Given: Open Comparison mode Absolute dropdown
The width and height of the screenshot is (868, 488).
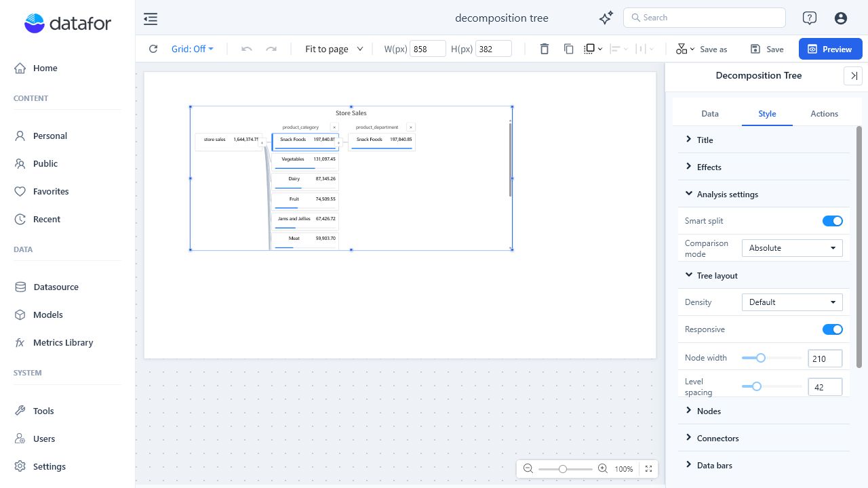Looking at the screenshot, I should (x=792, y=248).
